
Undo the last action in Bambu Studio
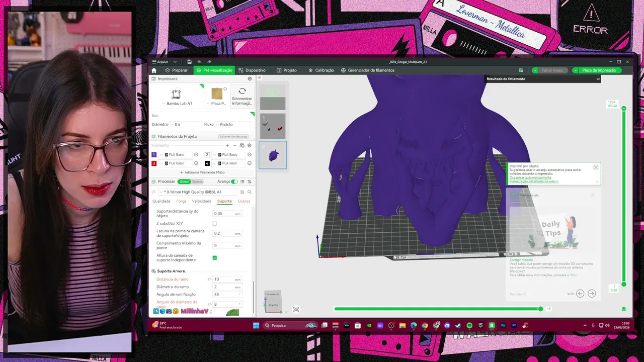pyautogui.click(x=199, y=62)
